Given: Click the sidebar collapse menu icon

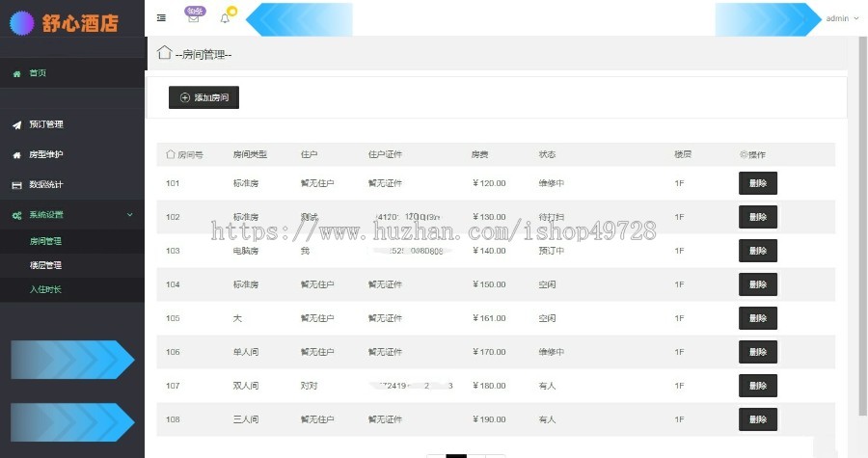Looking at the screenshot, I should (x=161, y=18).
